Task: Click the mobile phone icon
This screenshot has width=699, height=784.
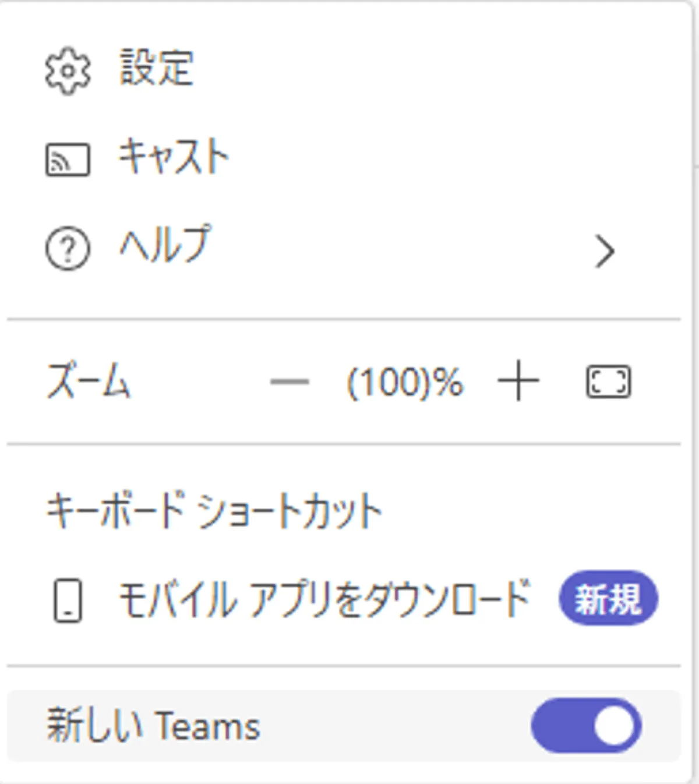Action: [x=68, y=601]
